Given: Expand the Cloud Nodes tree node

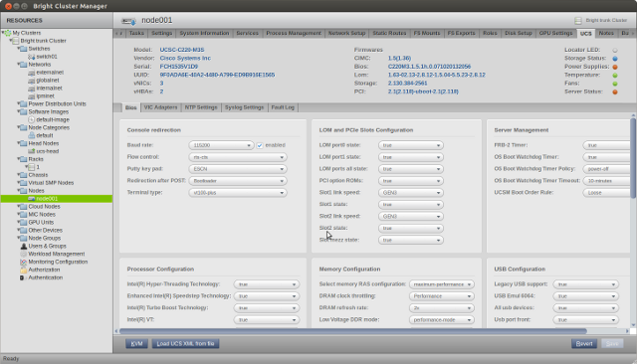Looking at the screenshot, I should click(x=19, y=206).
